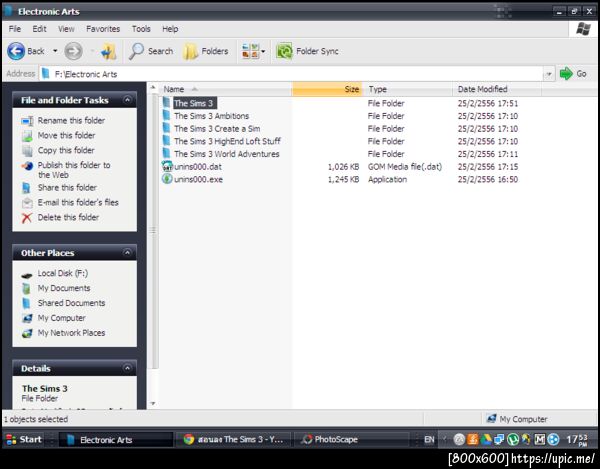The width and height of the screenshot is (600, 469).
Task: Click the My Network Places icon
Action: (x=27, y=333)
